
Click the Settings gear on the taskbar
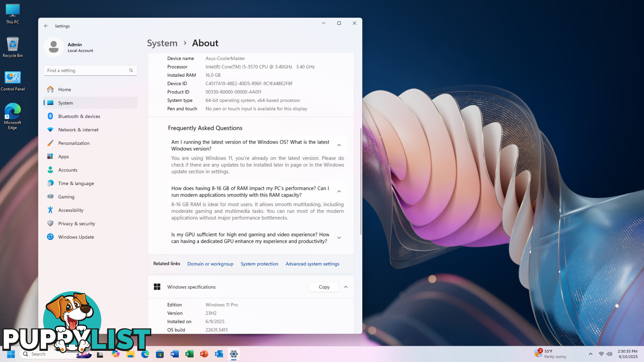[x=234, y=354]
